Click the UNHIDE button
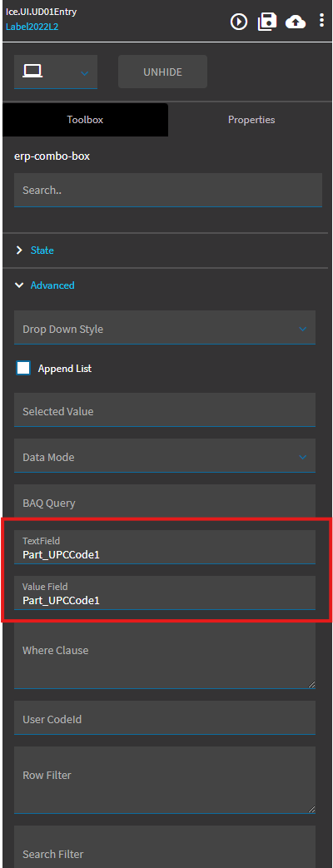The image size is (333, 868). [162, 72]
